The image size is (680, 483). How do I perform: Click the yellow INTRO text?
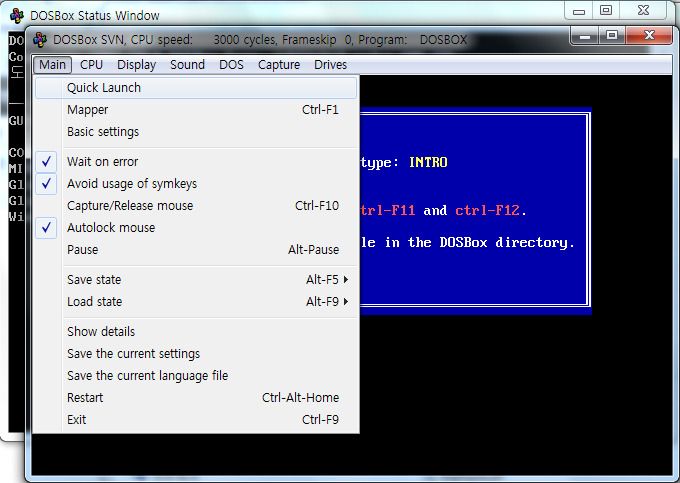click(x=428, y=163)
